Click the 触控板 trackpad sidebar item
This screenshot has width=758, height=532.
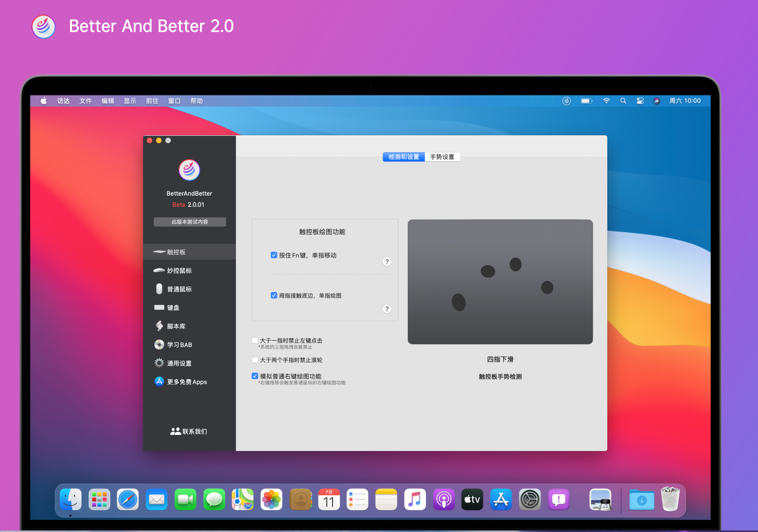click(x=176, y=252)
